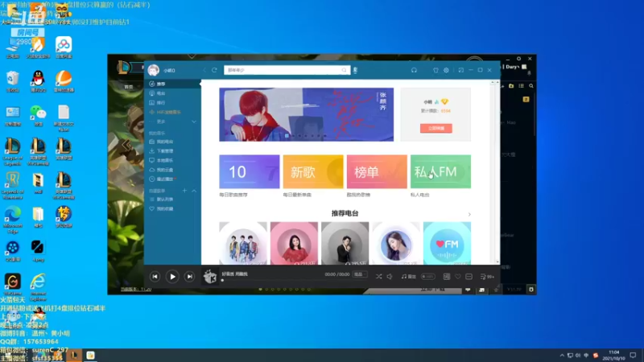Click the magnifier icon in search box
This screenshot has height=362, width=644.
(x=345, y=70)
